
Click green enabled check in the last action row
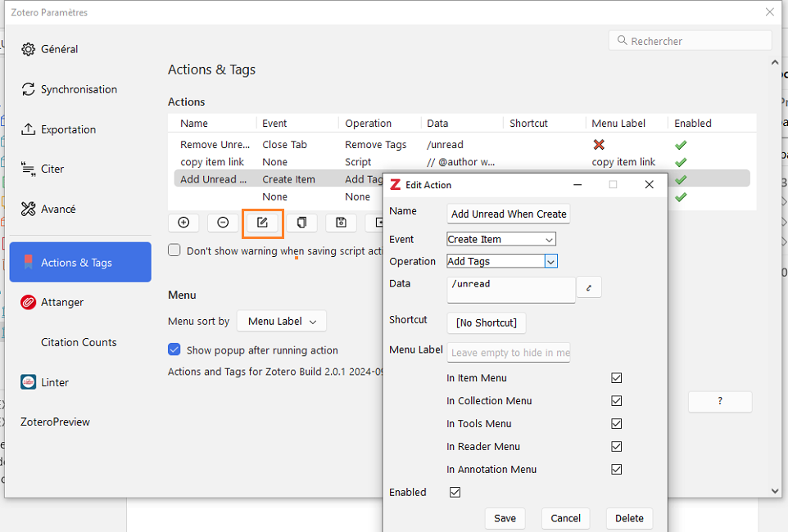point(681,197)
